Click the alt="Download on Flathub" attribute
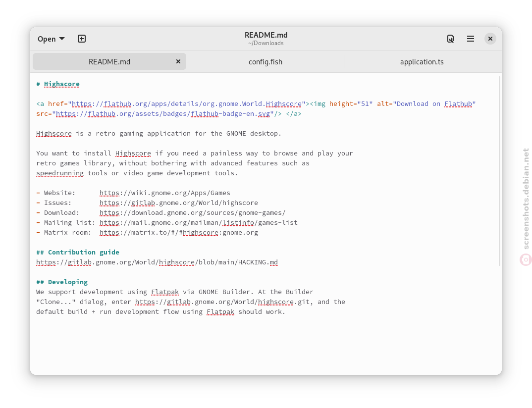The image size is (532, 408). click(426, 104)
